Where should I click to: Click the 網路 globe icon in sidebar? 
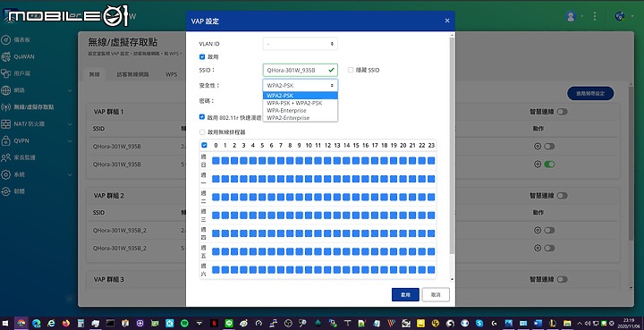click(5, 90)
